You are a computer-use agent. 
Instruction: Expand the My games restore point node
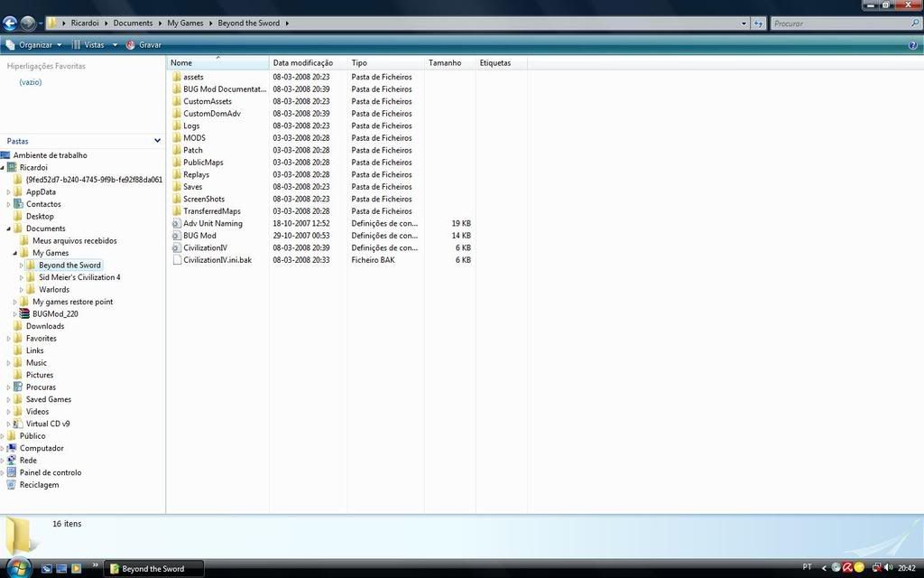click(x=15, y=302)
